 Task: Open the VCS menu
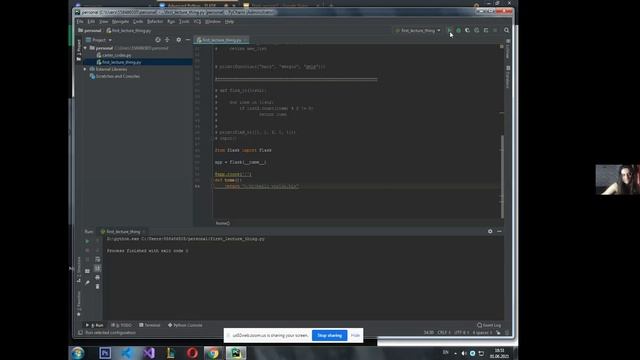point(197,21)
